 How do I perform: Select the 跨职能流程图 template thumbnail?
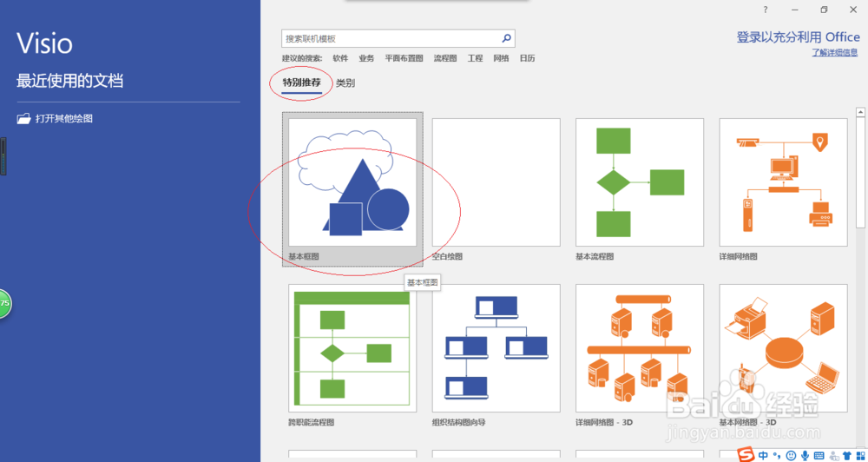point(352,348)
